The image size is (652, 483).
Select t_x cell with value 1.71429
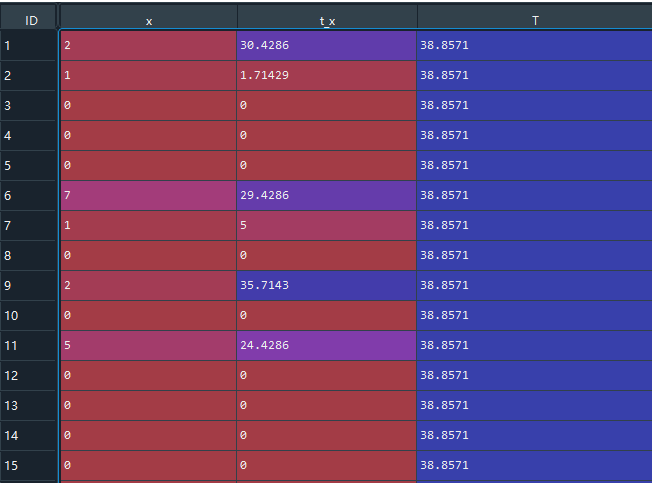(326, 76)
